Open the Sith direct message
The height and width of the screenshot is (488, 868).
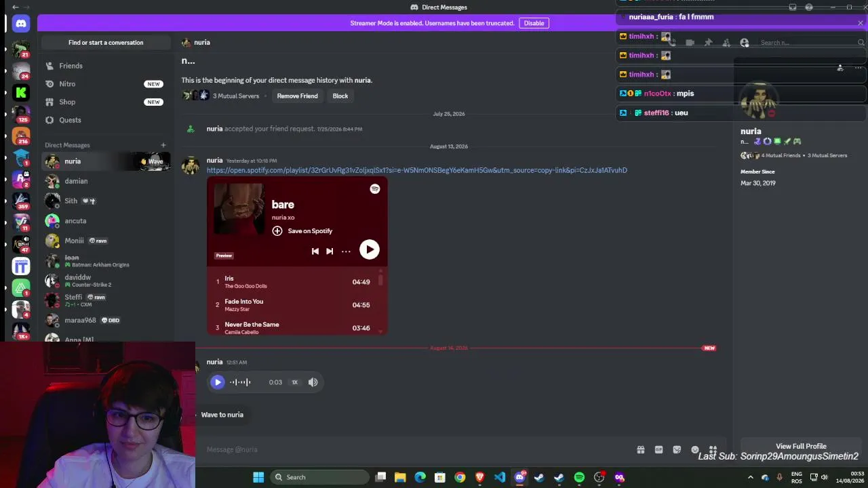(x=105, y=201)
